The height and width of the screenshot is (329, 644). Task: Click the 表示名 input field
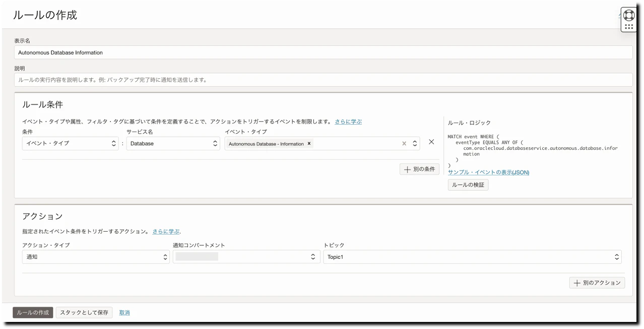[x=323, y=52]
